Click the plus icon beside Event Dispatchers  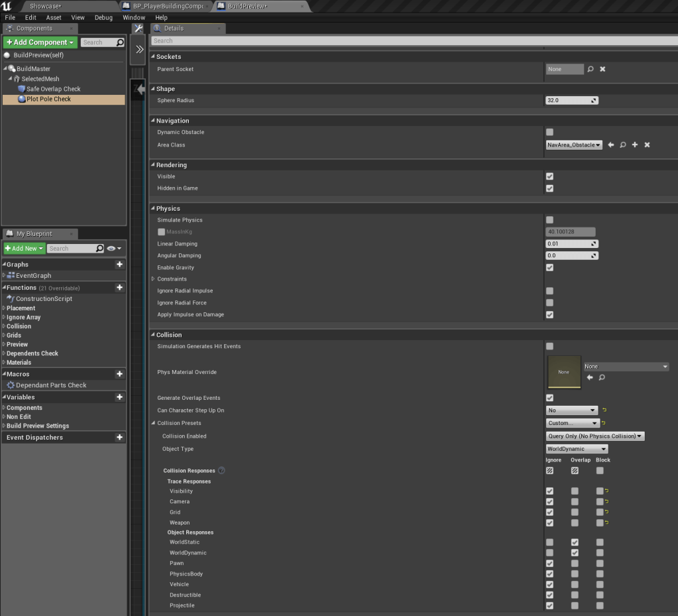(119, 438)
